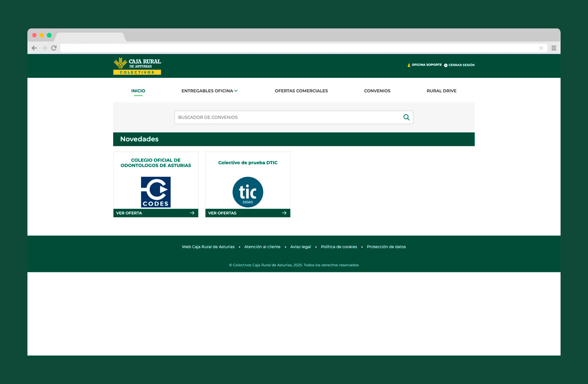Click the bookmark star in the address bar
This screenshot has height=384, width=588.
541,48
